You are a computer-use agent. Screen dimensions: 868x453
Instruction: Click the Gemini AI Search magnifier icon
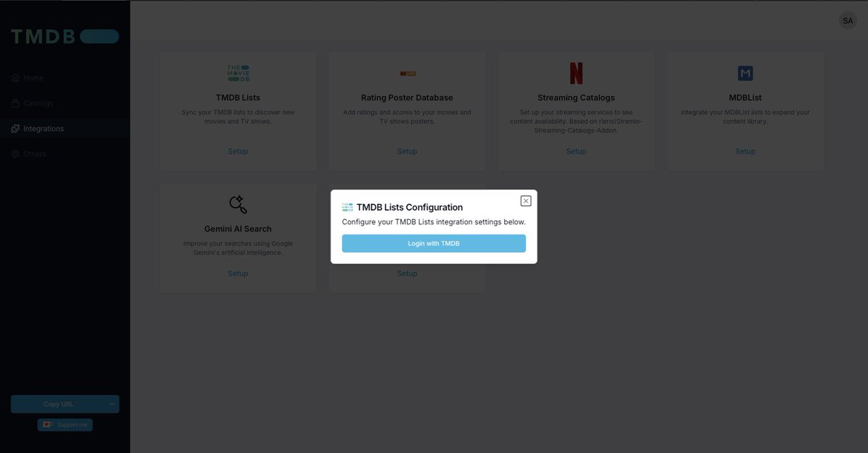[x=238, y=204]
